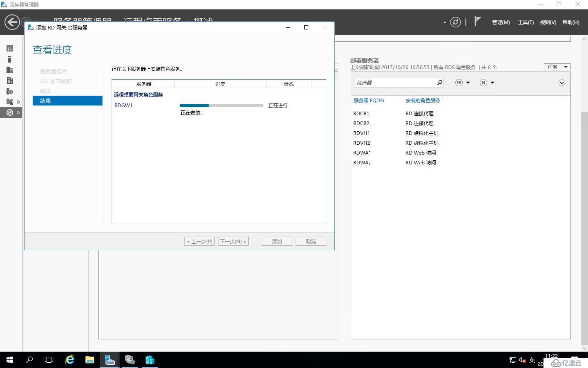This screenshot has width=588, height=368.
Task: Open the notifications flag icon
Action: click(x=477, y=21)
